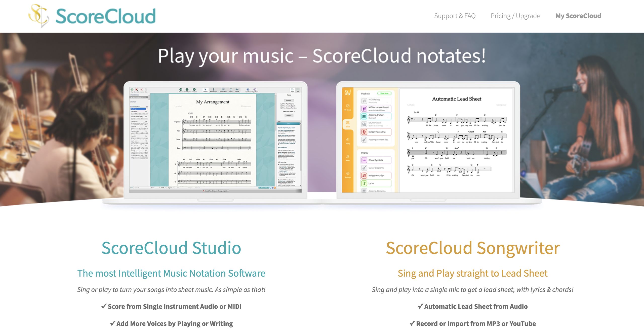
Task: Toggle Melody Recording playback in Songwriter
Action: (376, 132)
